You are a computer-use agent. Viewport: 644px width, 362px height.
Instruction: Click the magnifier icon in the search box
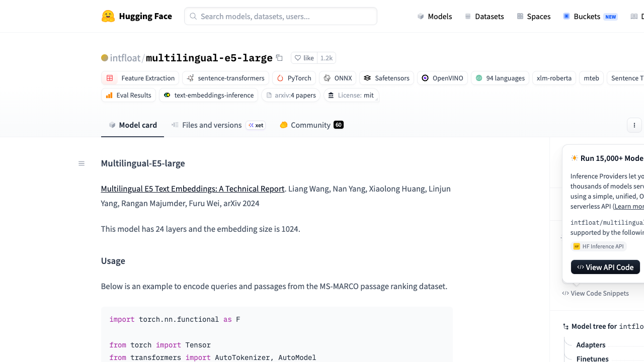(193, 17)
